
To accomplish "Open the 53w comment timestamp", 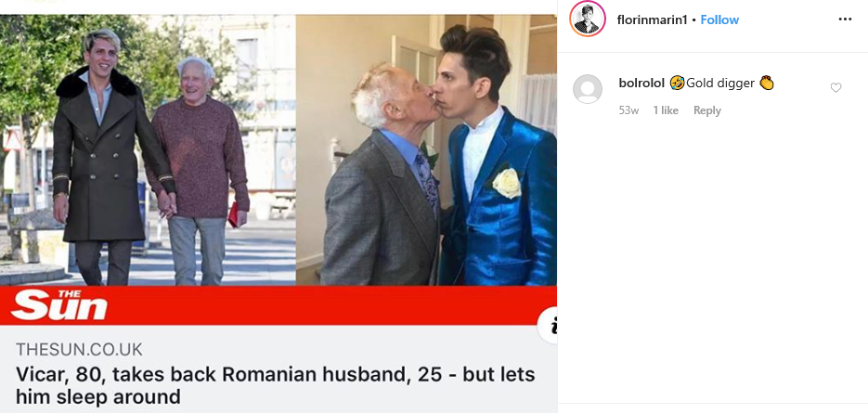I will pos(628,110).
